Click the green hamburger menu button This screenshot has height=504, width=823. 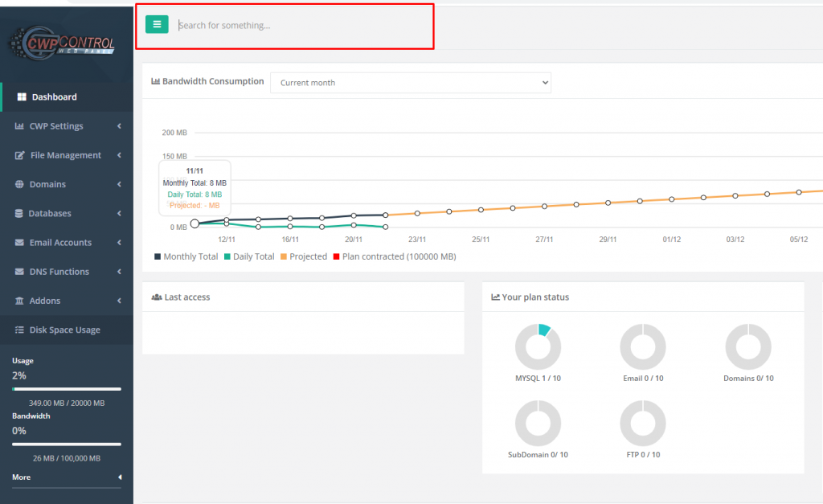(157, 24)
